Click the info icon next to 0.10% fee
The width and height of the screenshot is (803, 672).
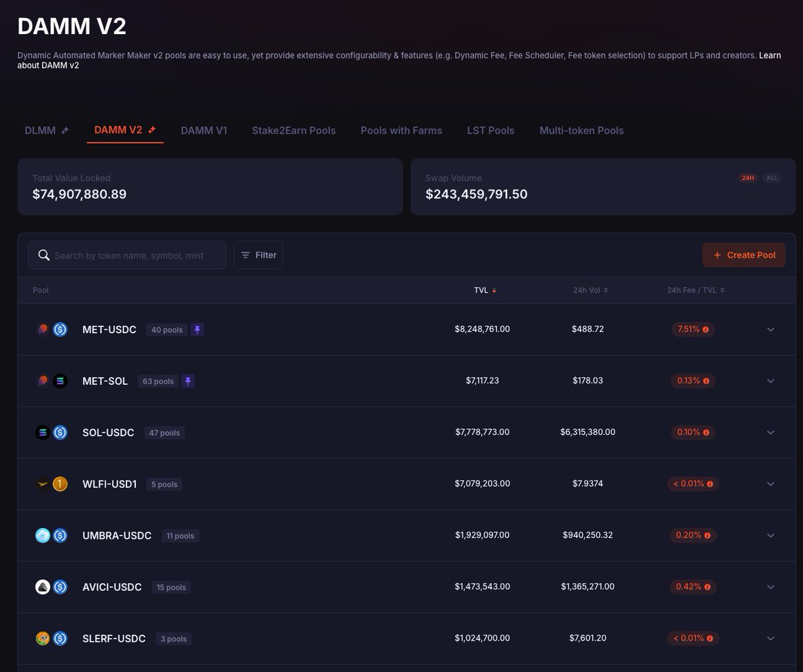tap(706, 432)
